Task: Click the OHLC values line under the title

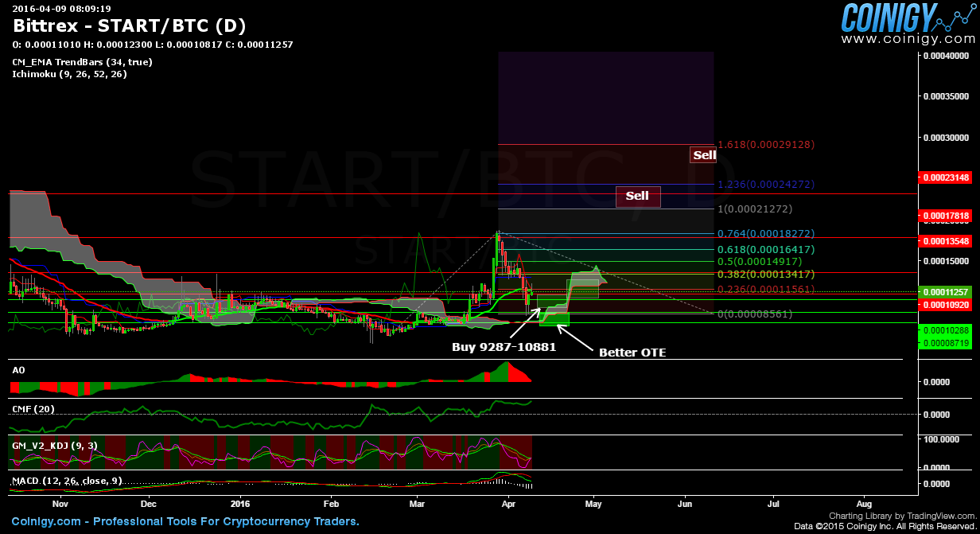Action: pyautogui.click(x=153, y=45)
